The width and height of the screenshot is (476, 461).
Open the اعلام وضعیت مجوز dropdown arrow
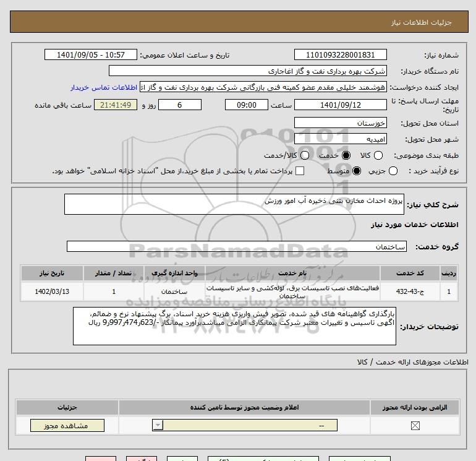158,425
